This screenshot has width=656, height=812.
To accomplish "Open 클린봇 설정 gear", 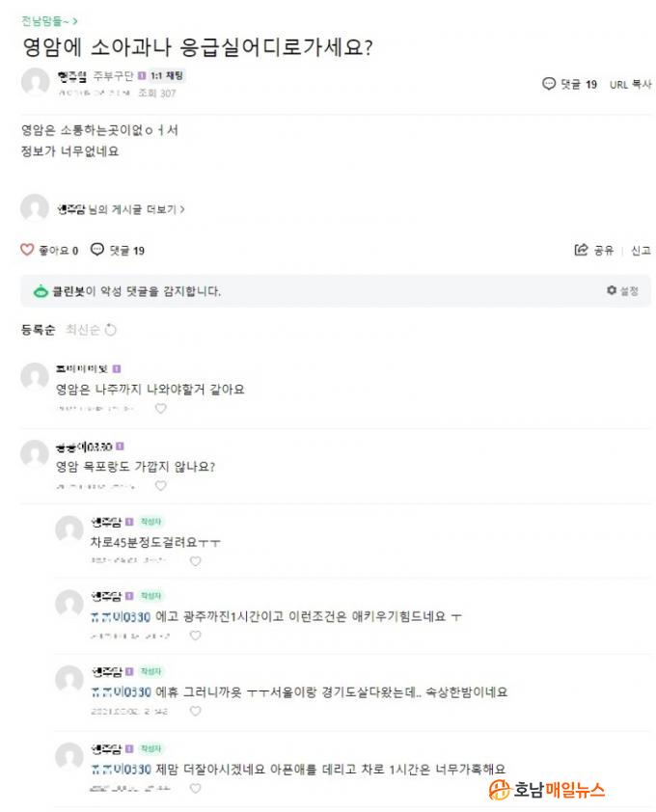I will pos(612,290).
